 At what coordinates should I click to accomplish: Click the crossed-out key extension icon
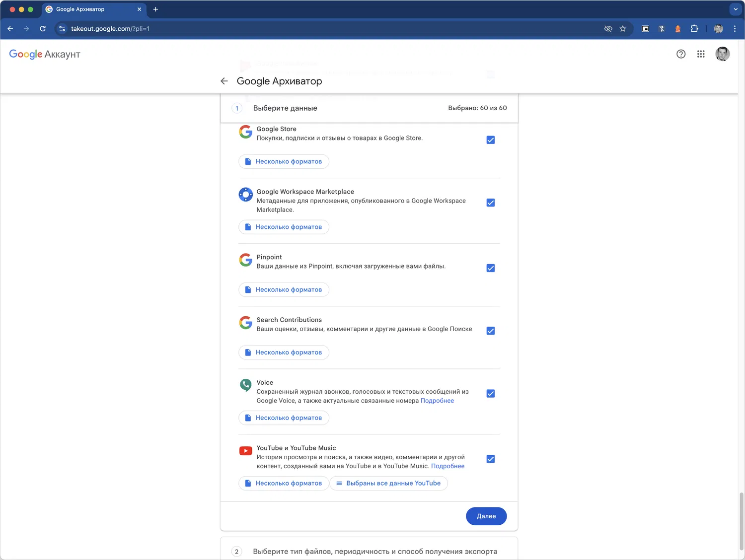(x=662, y=29)
